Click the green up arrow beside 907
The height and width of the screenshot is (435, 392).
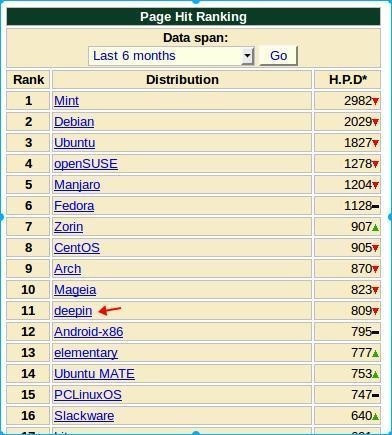pyautogui.click(x=376, y=228)
